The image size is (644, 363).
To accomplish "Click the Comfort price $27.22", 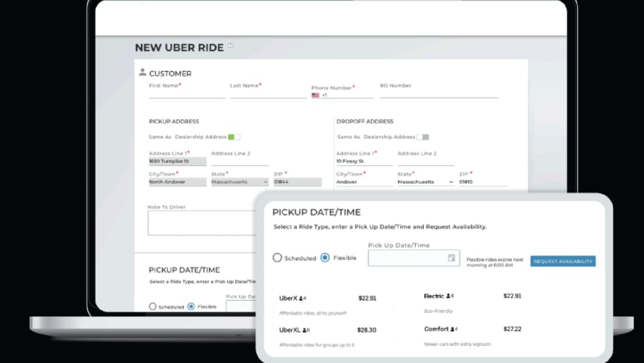I will point(512,329).
